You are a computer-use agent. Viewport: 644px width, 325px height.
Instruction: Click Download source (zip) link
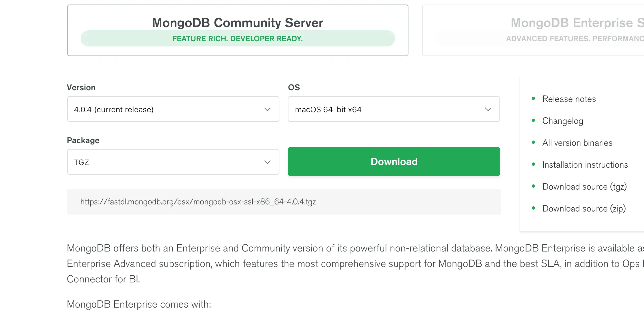pos(584,209)
